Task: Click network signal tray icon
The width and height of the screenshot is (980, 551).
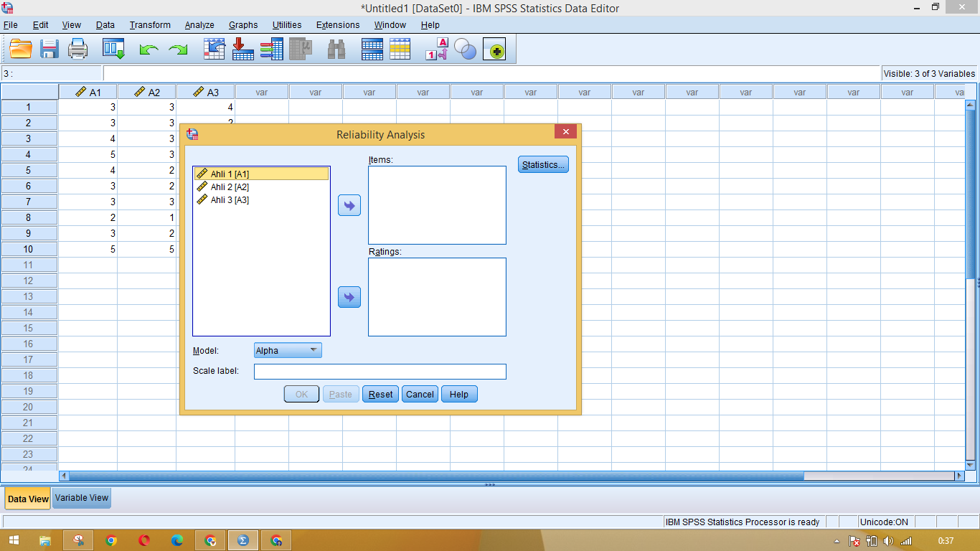Action: pos(906,541)
